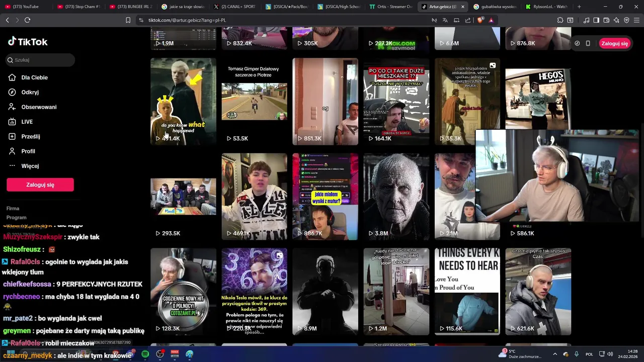Viewport: 644px width, 362px height.
Task: Open the weather widget showing 5°C
Action: [521, 353]
